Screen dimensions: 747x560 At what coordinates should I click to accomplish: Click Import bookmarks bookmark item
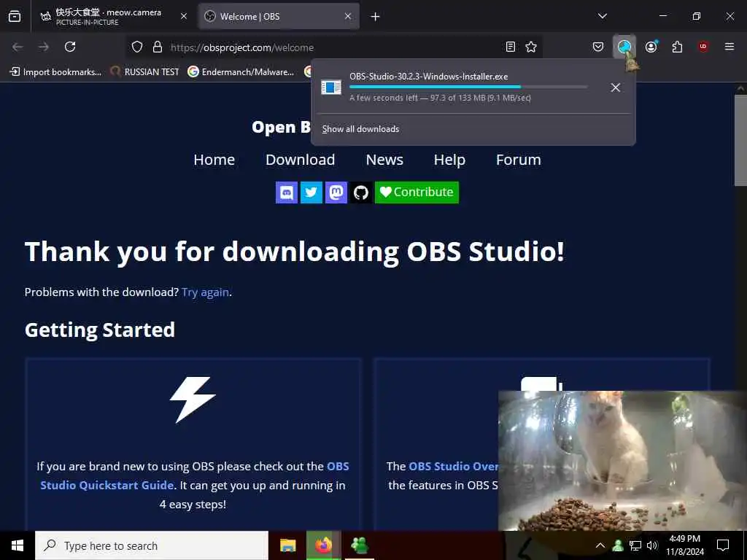pos(55,72)
